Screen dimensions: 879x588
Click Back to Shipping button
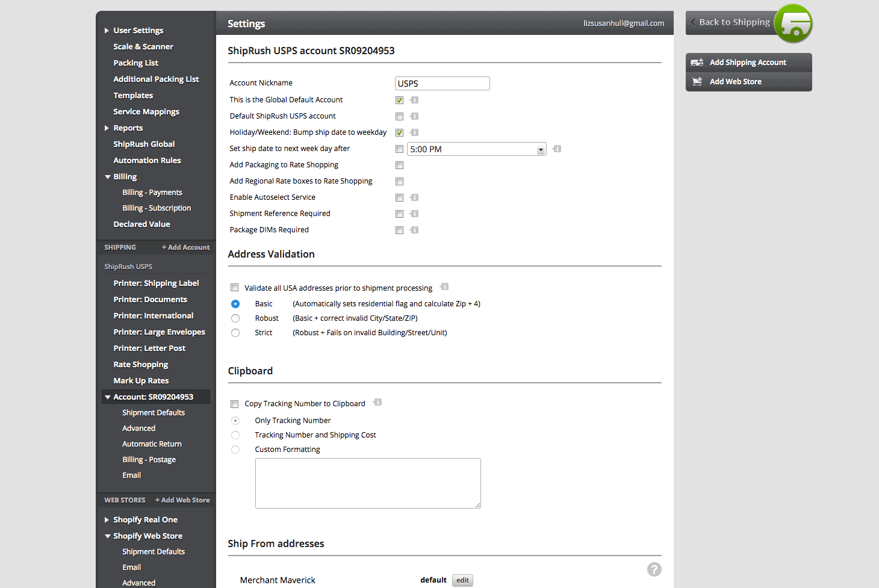tap(730, 23)
